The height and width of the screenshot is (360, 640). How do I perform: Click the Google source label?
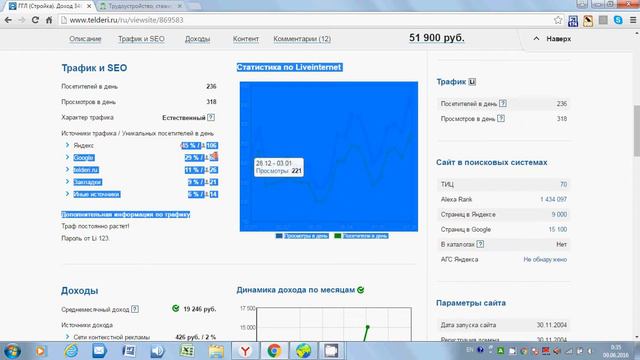[x=84, y=158]
